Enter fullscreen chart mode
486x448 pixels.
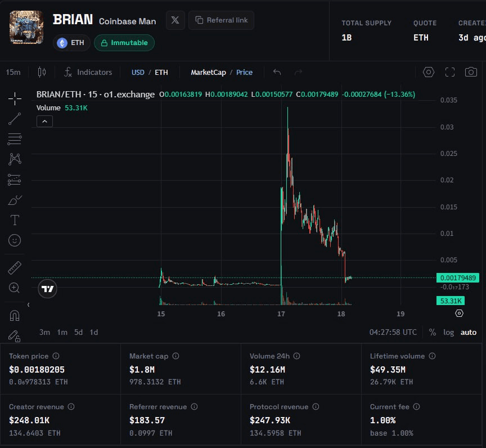coord(450,72)
